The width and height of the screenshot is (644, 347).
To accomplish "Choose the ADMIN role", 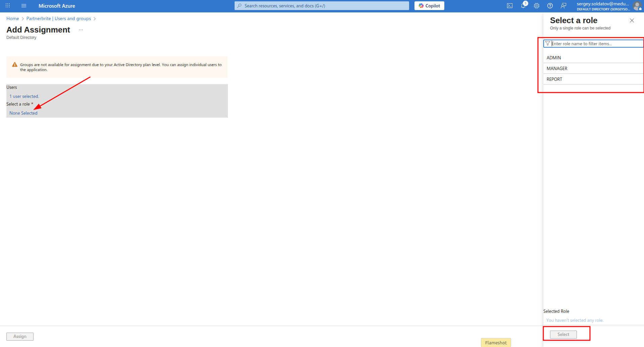I will (x=593, y=58).
